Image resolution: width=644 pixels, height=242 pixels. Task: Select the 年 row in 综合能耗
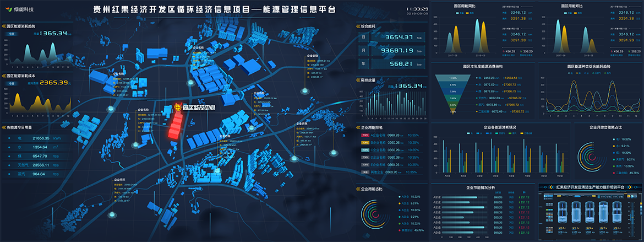[392, 64]
